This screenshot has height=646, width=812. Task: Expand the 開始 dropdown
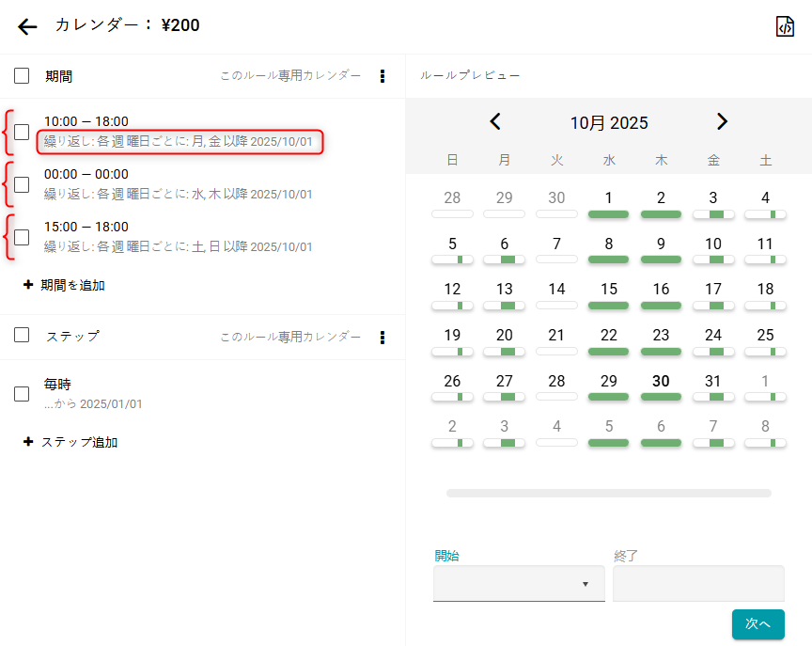[x=519, y=584]
